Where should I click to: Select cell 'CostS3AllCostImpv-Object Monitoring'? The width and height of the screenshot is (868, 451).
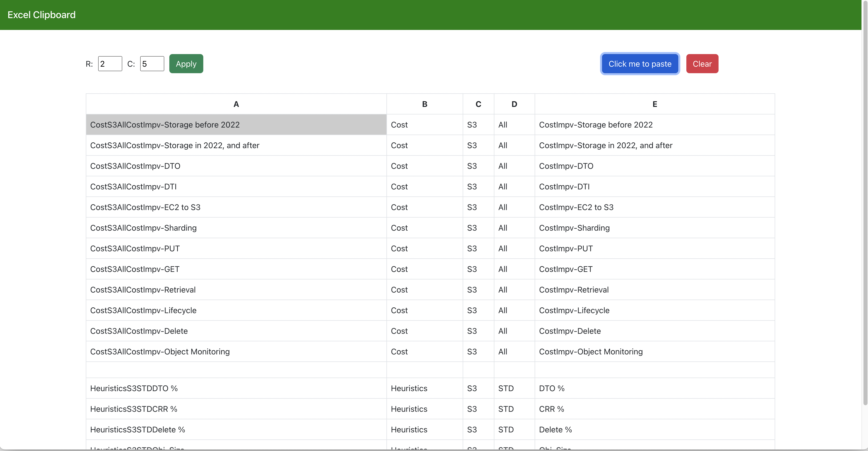[236, 352]
